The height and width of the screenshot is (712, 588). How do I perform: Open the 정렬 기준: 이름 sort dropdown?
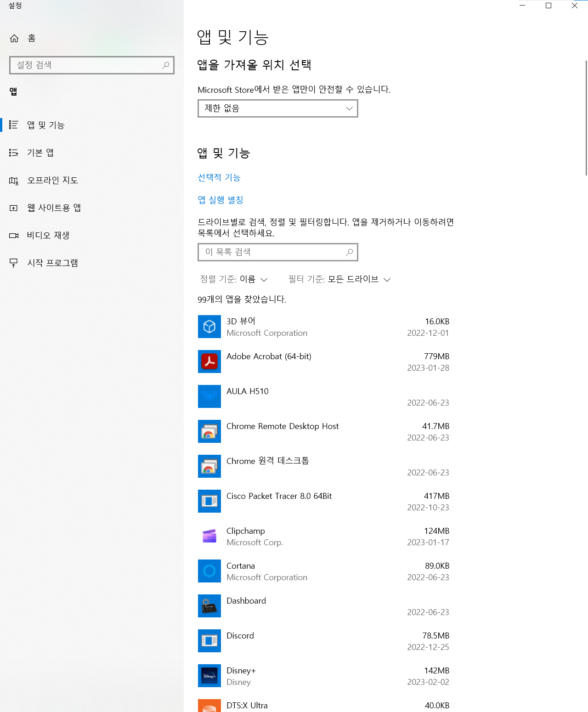click(x=234, y=279)
